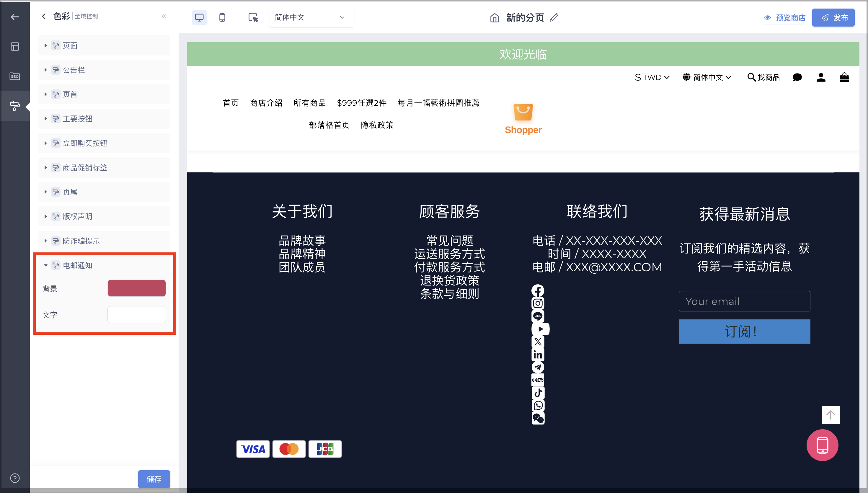Open the 文字 white color swatch

point(136,315)
